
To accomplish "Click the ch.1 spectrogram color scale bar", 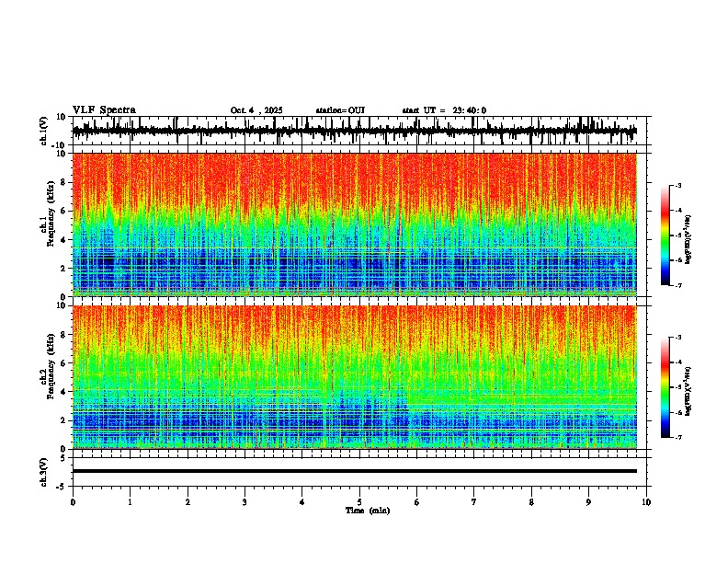I will pyautogui.click(x=665, y=236).
